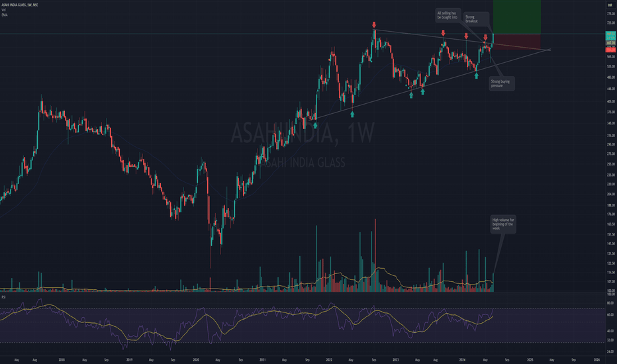Click the green current price label on price axis
The image size is (617, 364).
click(x=610, y=36)
